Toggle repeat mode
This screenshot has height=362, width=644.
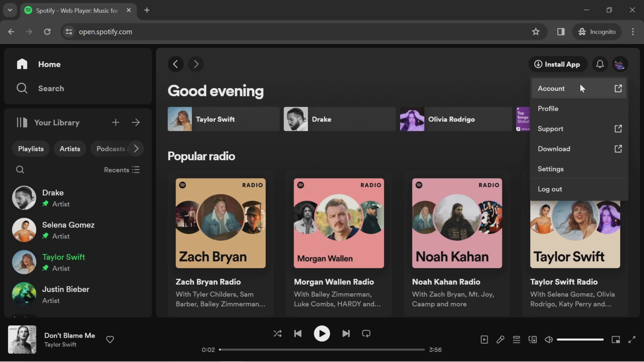[366, 334]
